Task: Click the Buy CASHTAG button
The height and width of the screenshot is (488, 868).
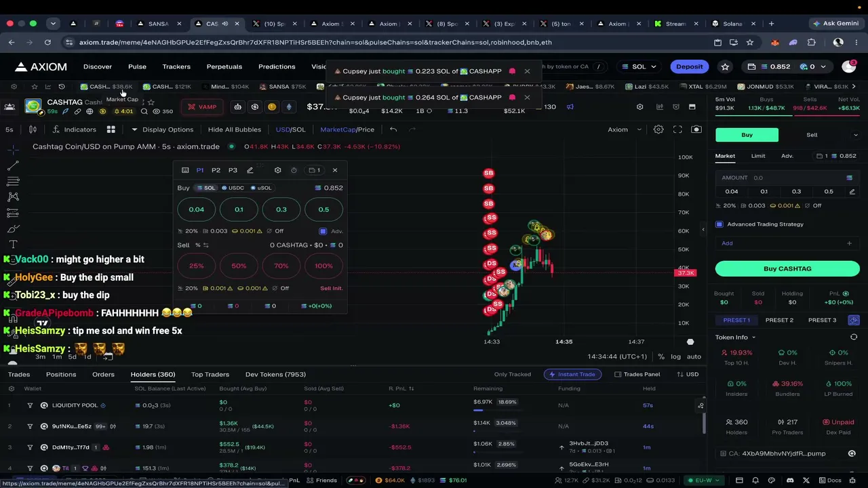Action: [x=787, y=268]
